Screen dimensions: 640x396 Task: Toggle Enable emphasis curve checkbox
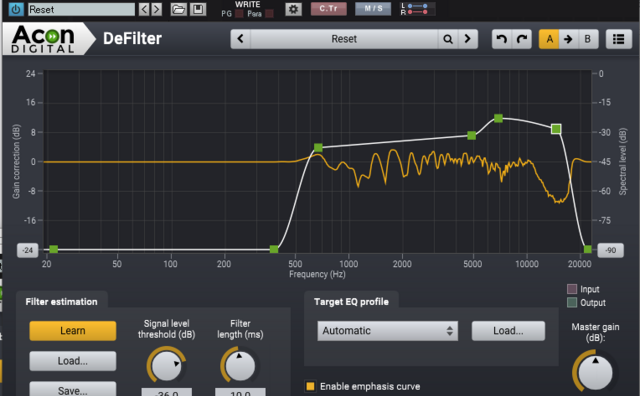pos(310,386)
